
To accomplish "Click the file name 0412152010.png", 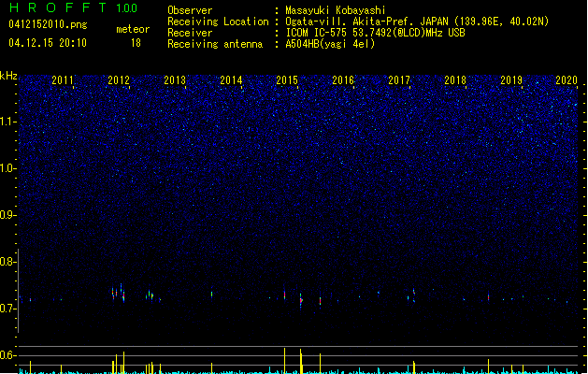I will [48, 24].
